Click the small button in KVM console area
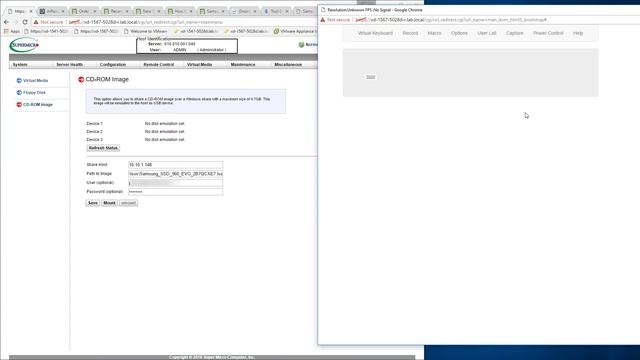Viewport: 640px width, 360px height. [x=370, y=77]
